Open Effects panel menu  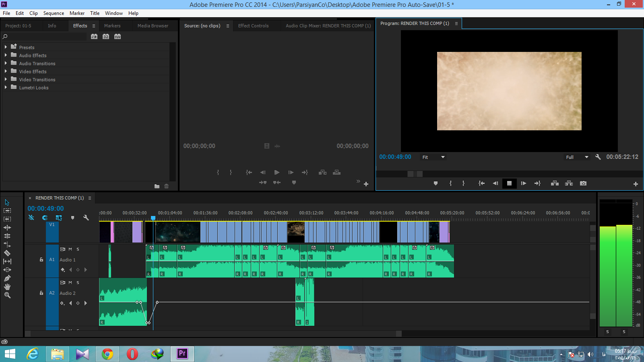coord(94,26)
